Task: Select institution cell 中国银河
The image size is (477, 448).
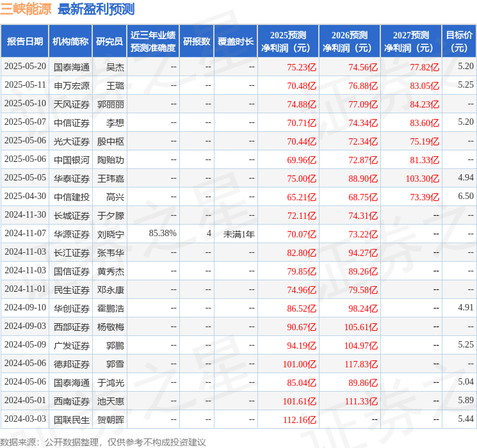Action: pyautogui.click(x=72, y=160)
